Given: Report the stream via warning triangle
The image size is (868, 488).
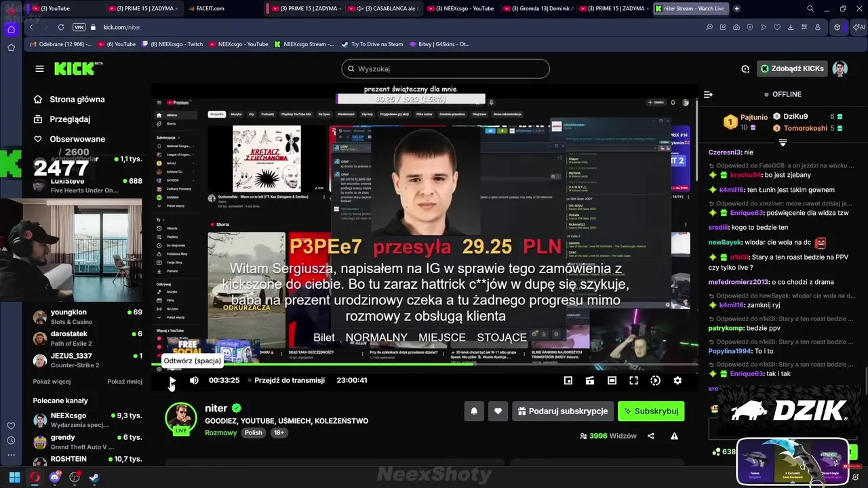Looking at the screenshot, I should (x=674, y=436).
